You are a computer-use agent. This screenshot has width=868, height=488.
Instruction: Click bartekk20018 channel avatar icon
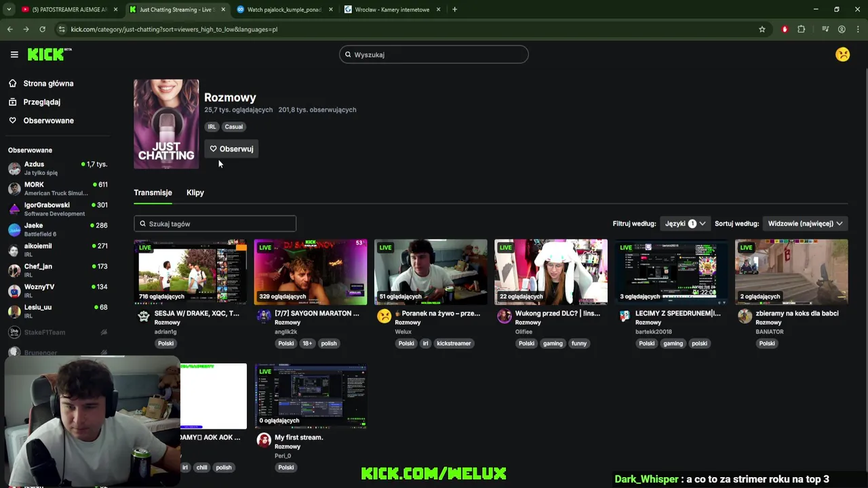(625, 317)
